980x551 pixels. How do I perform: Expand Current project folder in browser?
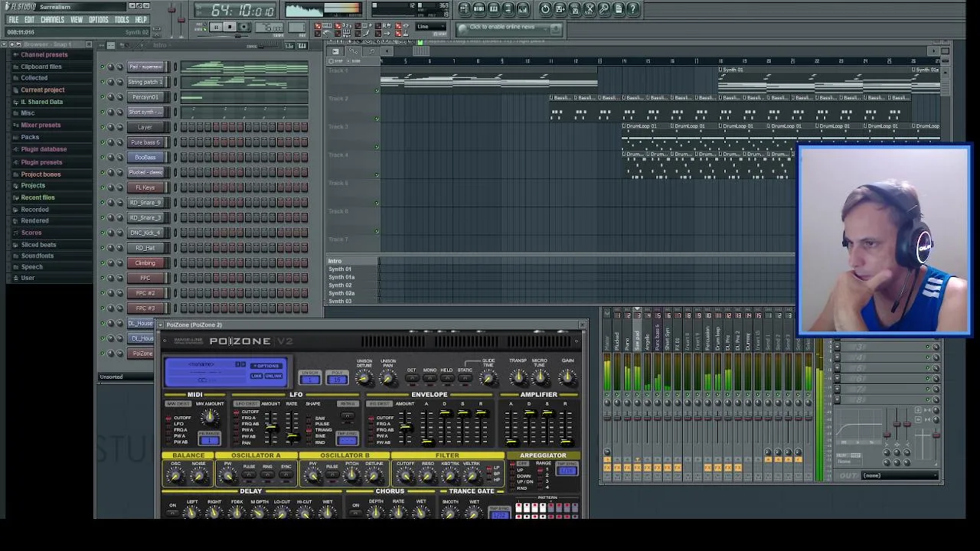click(42, 90)
